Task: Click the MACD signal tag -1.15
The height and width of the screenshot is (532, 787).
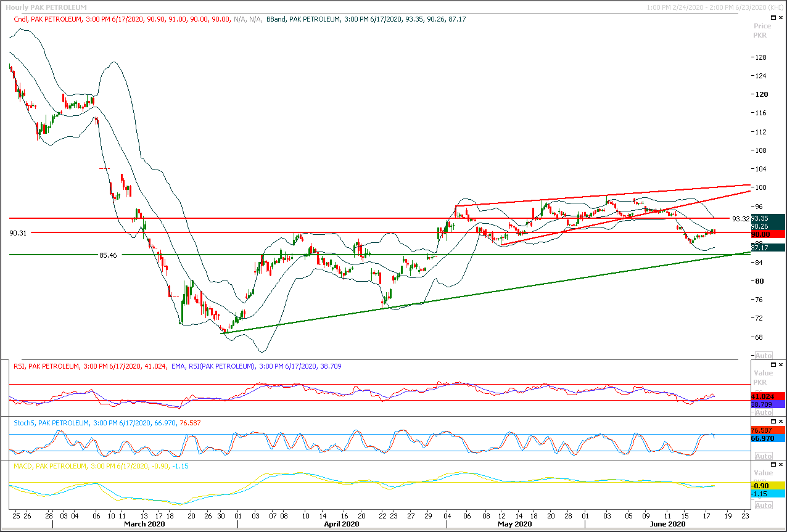Action: (768, 494)
